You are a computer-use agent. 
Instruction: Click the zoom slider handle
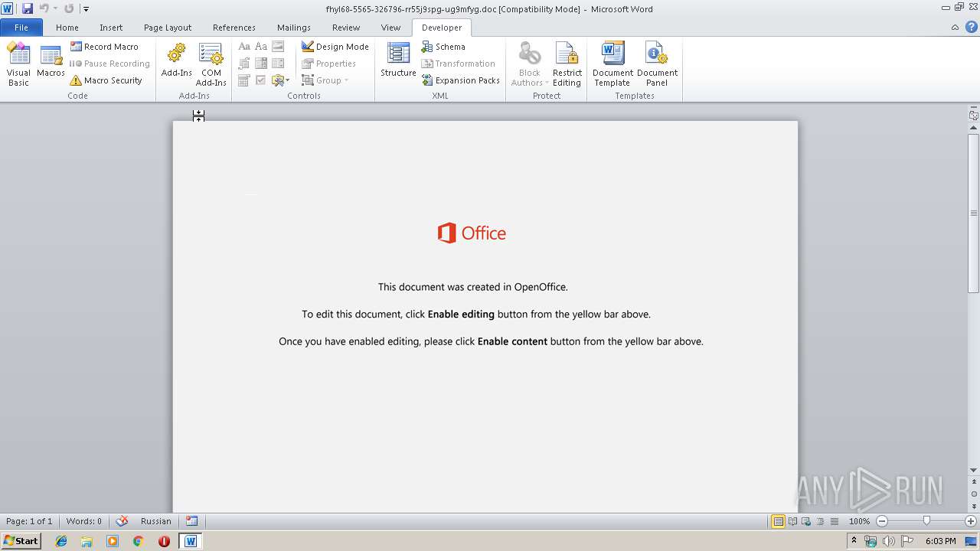point(926,521)
